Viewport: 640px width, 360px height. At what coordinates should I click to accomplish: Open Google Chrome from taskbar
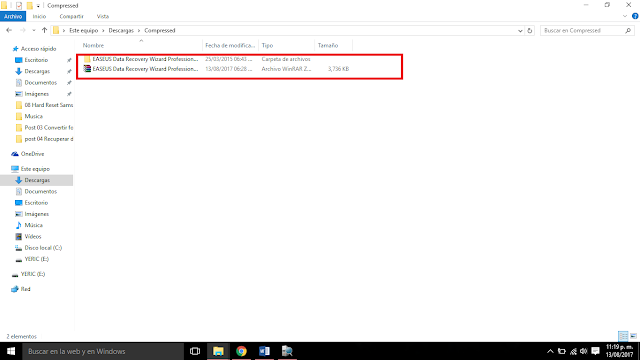pos(241,351)
